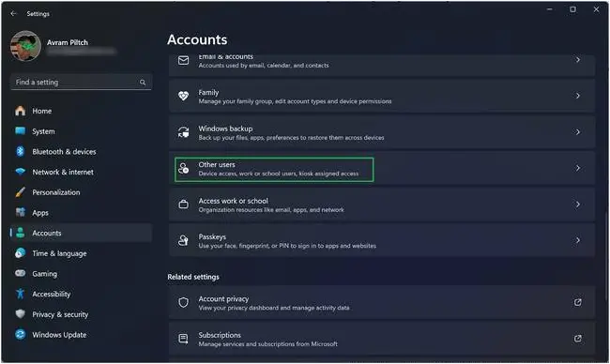Viewport: 610px width, 364px height.
Task: Click the briefcase icon for work or school
Action: [183, 205]
